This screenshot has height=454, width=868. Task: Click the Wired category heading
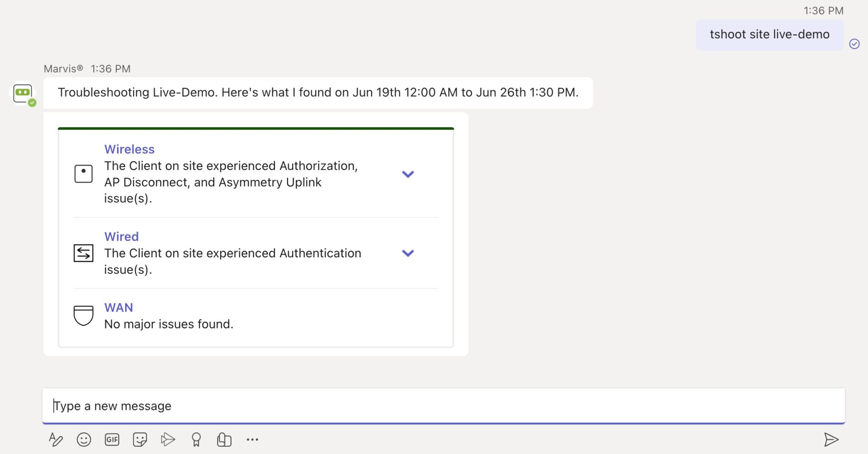point(122,237)
